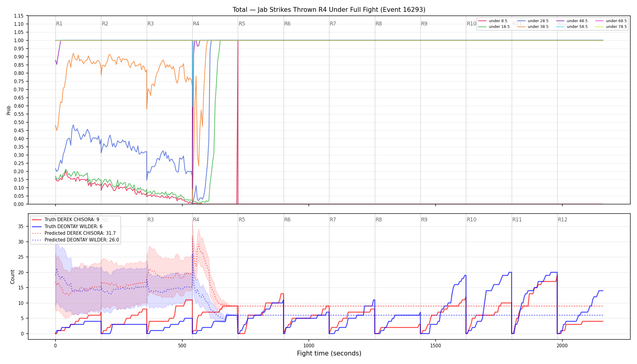Click the R5 round marker in probability chart
Screen dimensions: 637x364
pos(242,24)
